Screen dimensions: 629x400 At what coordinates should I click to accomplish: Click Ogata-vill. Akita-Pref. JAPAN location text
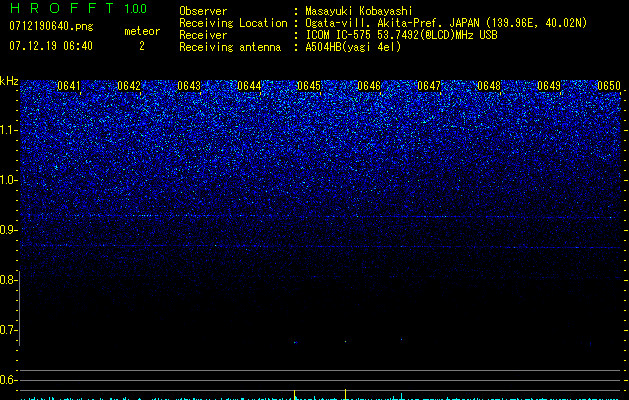point(446,23)
